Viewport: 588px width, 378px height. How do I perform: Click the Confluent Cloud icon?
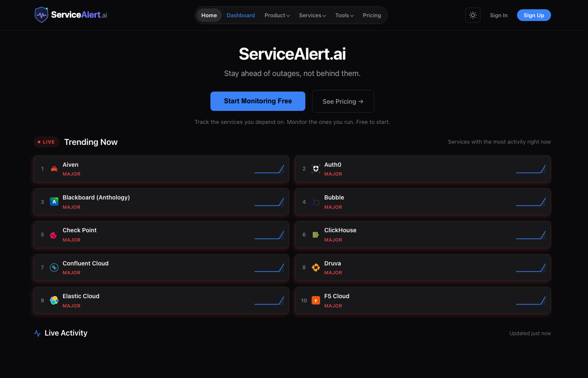point(54,268)
